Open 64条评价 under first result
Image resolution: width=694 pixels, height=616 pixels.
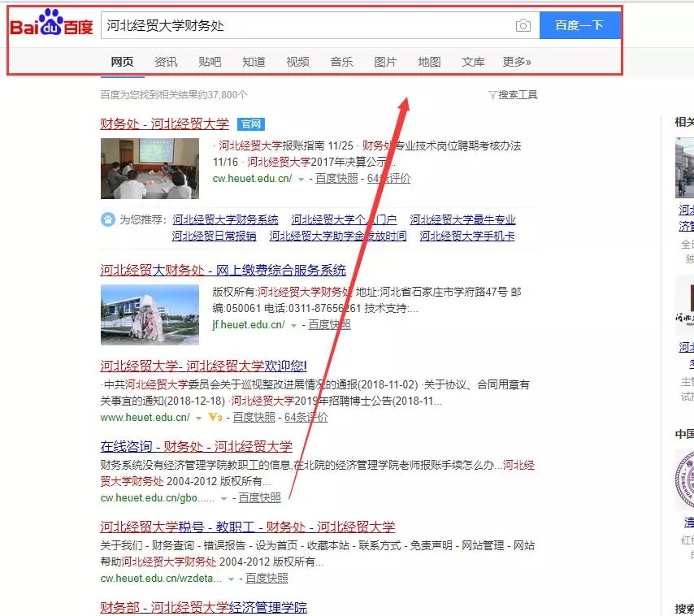coord(388,178)
